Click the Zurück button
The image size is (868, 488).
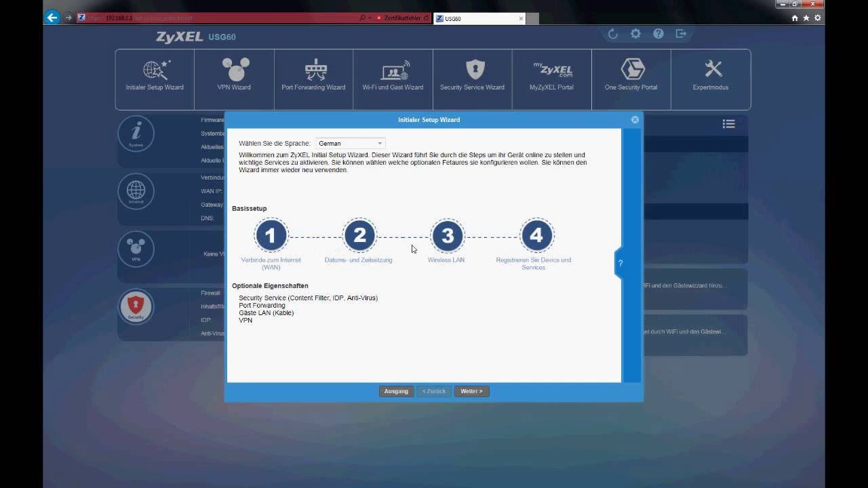(x=434, y=391)
